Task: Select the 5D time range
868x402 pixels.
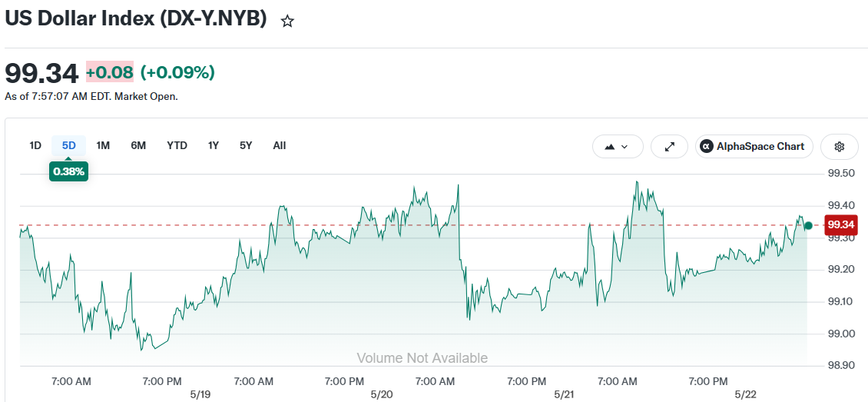Action: (x=68, y=145)
